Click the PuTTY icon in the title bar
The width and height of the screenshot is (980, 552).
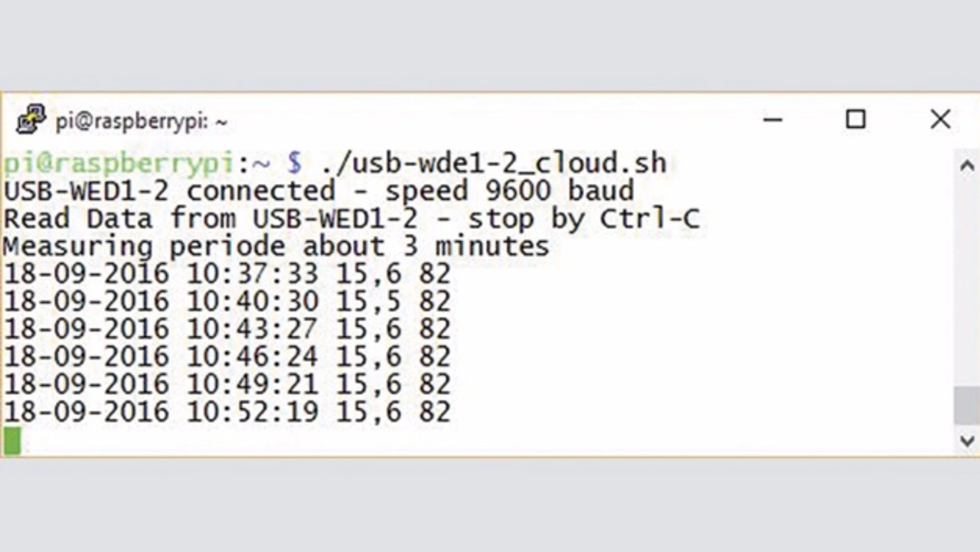point(31,120)
